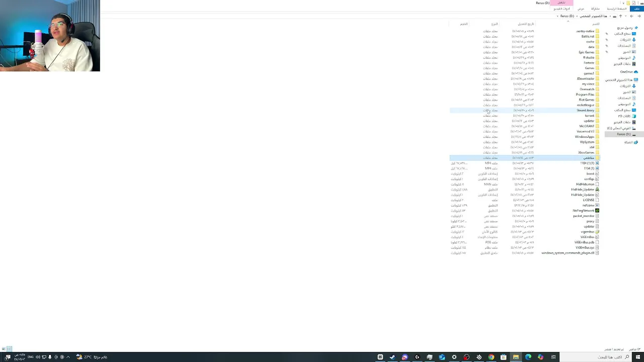
Task: Open the 27°C weather widget on taskbar
Action: [92, 357]
